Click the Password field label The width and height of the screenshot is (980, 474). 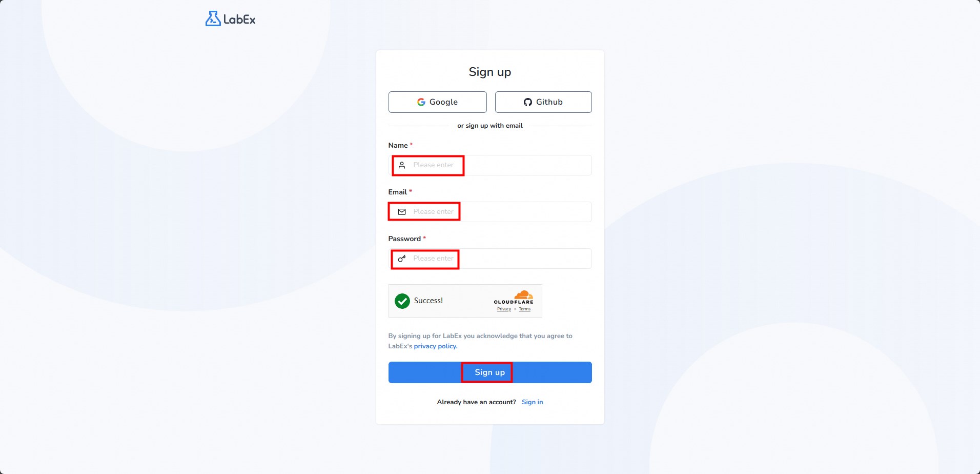click(x=404, y=239)
